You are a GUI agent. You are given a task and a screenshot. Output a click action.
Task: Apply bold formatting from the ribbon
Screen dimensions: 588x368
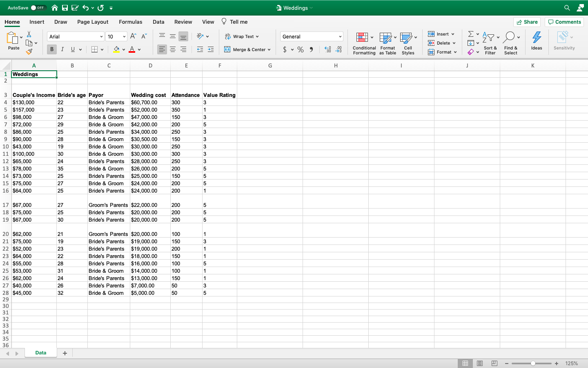[51, 49]
